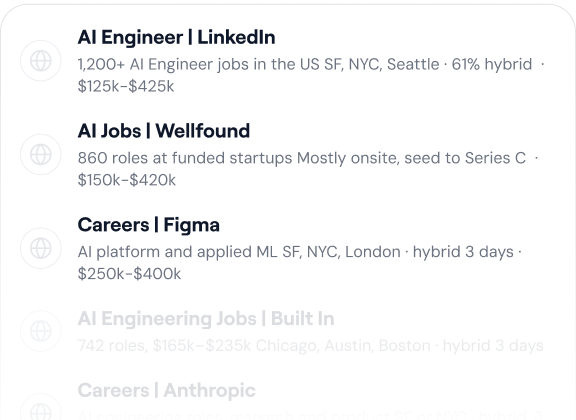Screen dimensions: 576x420
Task: Click the $125k–$425k salary text
Action: click(126, 86)
